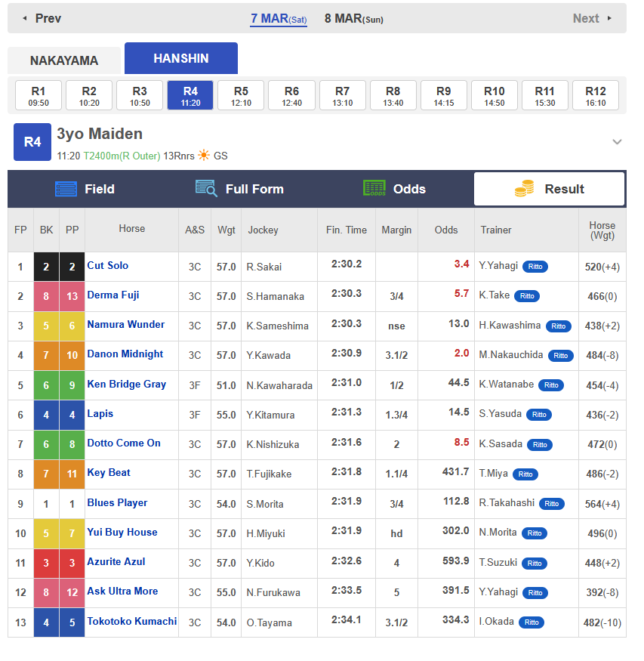Image resolution: width=644 pixels, height=661 pixels.
Task: Click Ritto badge beside K.Sasada
Action: [540, 445]
